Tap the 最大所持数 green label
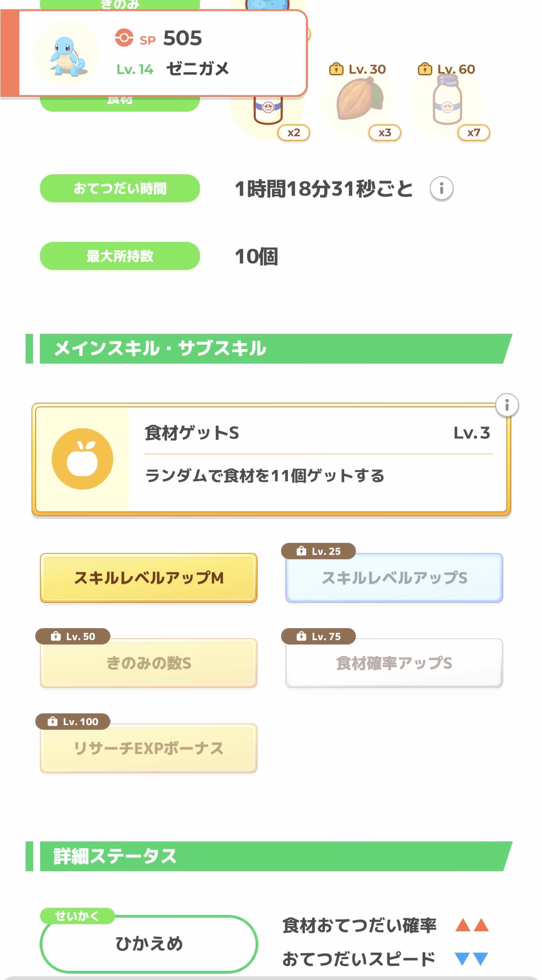This screenshot has width=542, height=980. tap(120, 256)
